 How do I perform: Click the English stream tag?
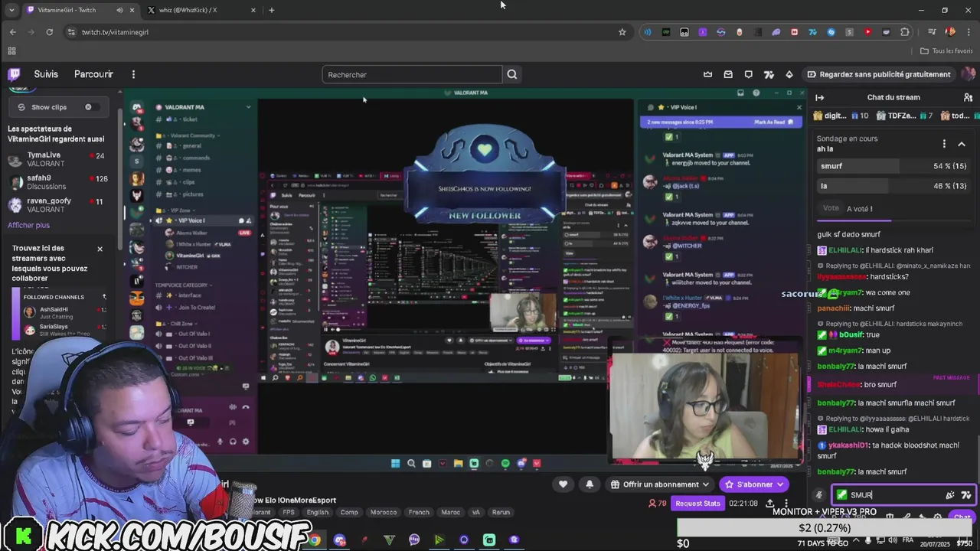[x=317, y=512]
